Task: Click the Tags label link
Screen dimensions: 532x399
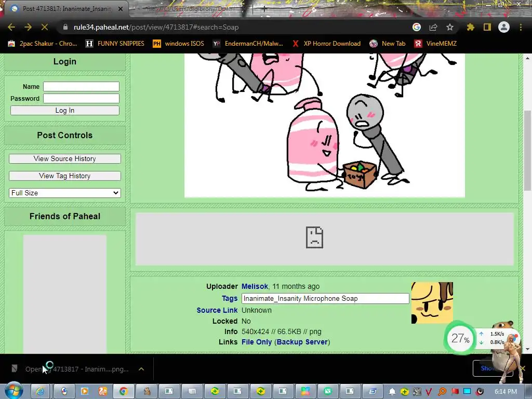Action: coord(229,298)
